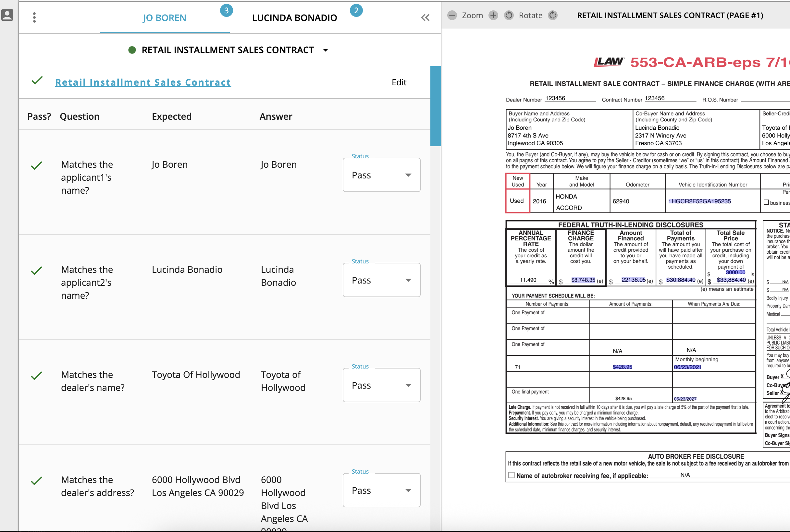Image resolution: width=790 pixels, height=532 pixels.
Task: Click the Total Sale Price value $33,884.40
Action: 731,280
